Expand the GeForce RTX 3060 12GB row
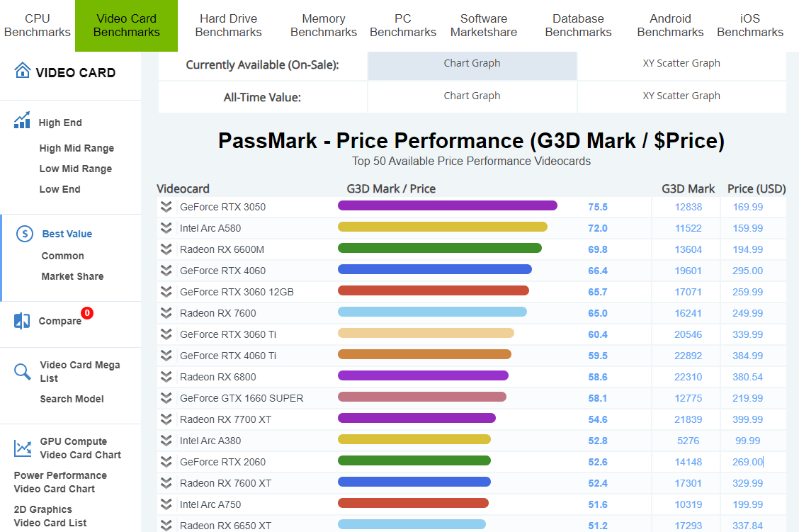799x532 pixels. click(166, 291)
